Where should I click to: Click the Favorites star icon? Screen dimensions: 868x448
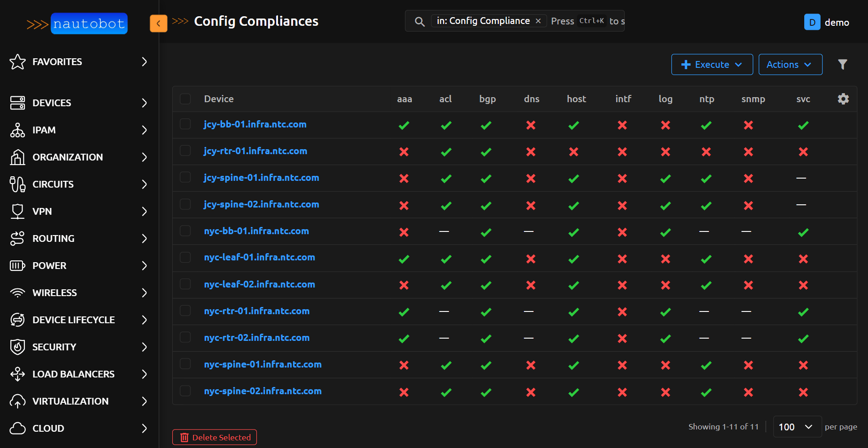coord(18,62)
